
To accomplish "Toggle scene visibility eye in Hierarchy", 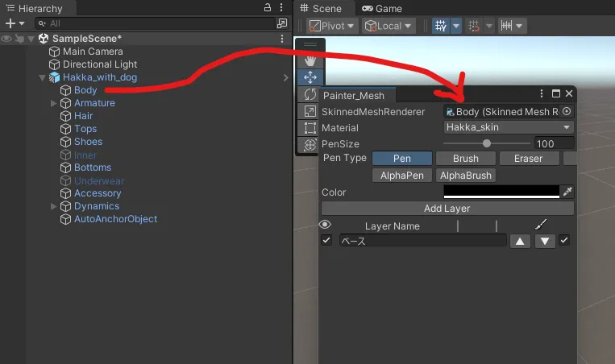I will (x=6, y=39).
